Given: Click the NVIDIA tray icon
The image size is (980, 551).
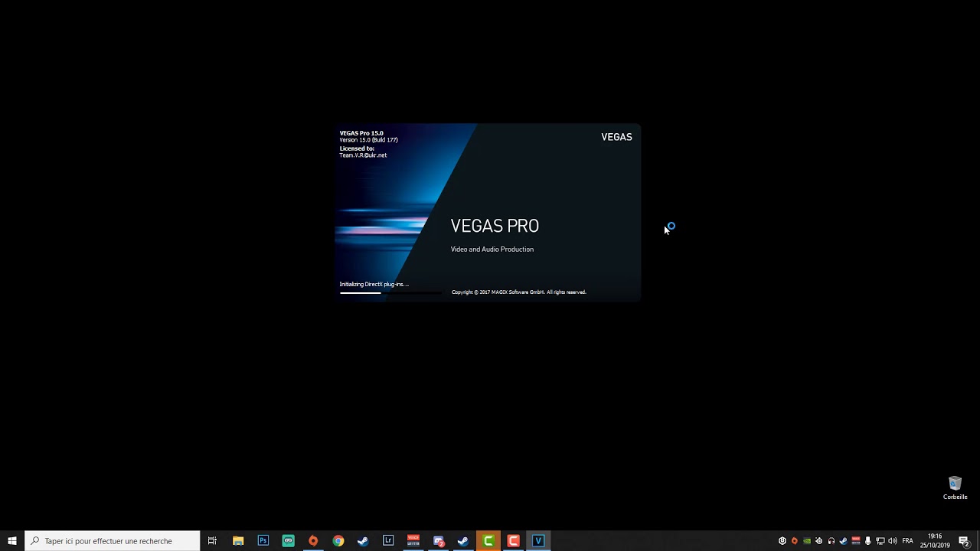Looking at the screenshot, I should click(806, 541).
